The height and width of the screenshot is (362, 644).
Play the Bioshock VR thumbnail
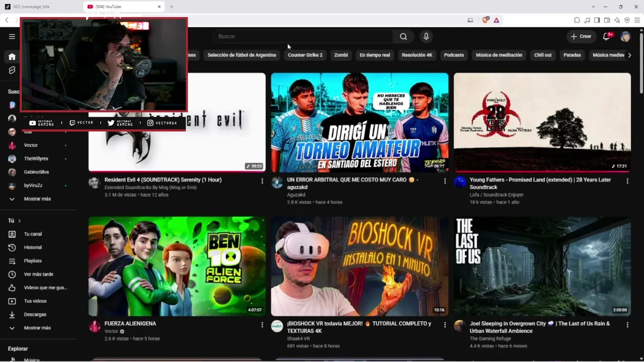(x=360, y=266)
